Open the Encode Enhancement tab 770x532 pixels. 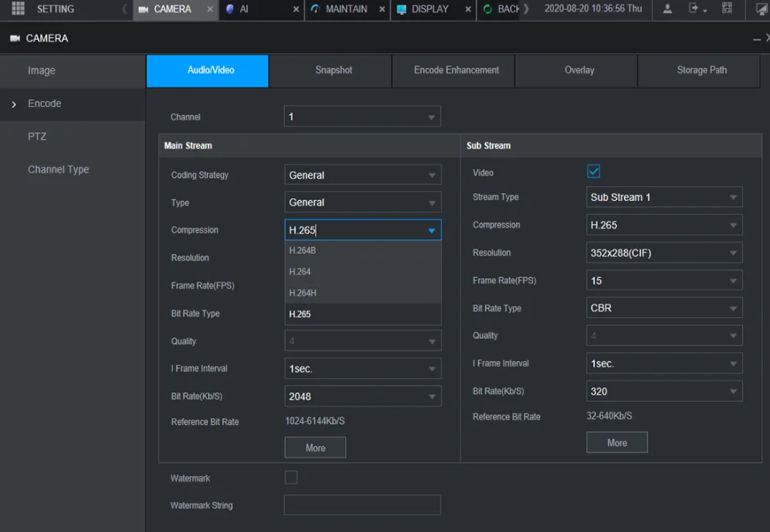pos(456,70)
